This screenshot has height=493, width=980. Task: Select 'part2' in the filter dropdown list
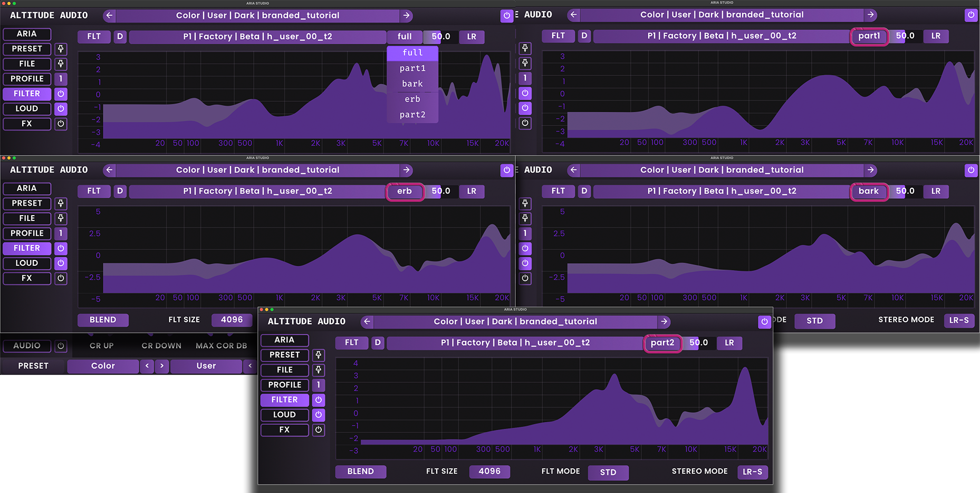[x=412, y=114]
